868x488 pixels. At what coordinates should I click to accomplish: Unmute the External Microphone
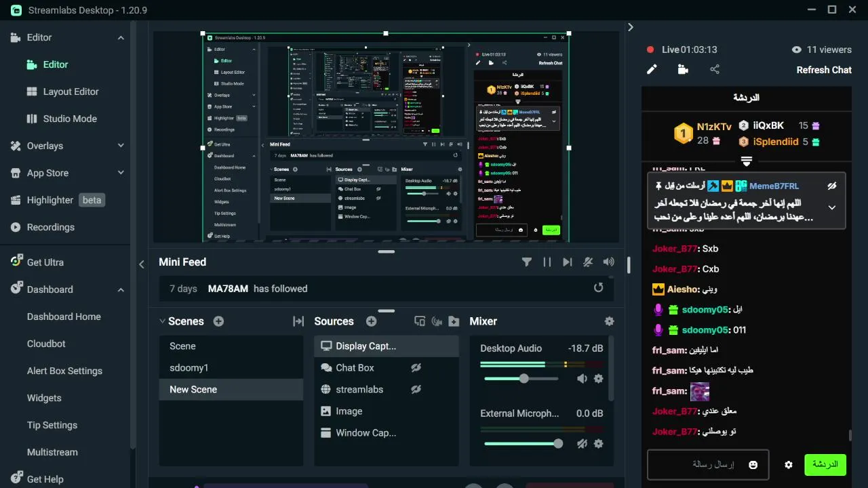point(582,444)
